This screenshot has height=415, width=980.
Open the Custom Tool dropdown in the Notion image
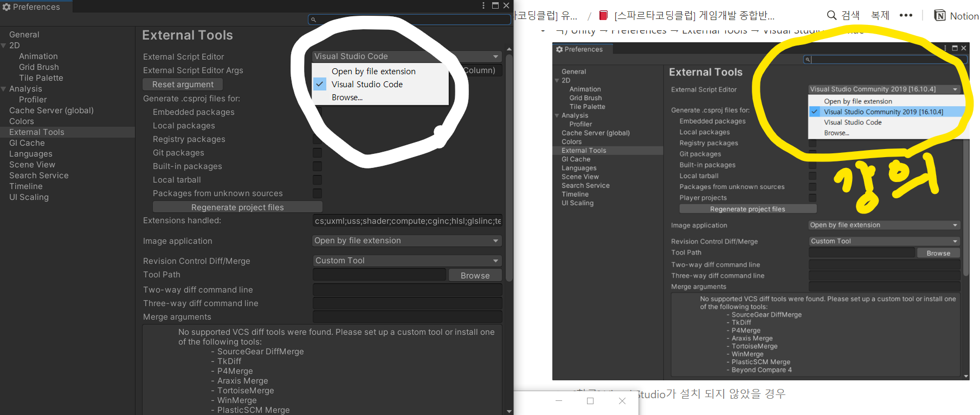click(x=884, y=241)
